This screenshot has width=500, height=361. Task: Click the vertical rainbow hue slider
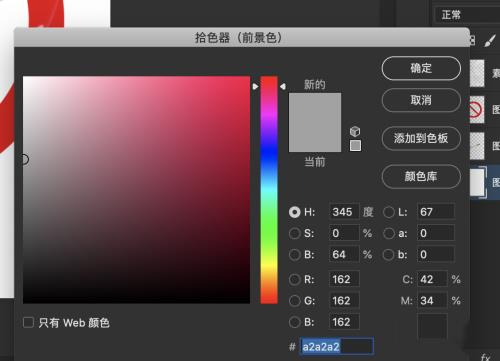point(269,190)
